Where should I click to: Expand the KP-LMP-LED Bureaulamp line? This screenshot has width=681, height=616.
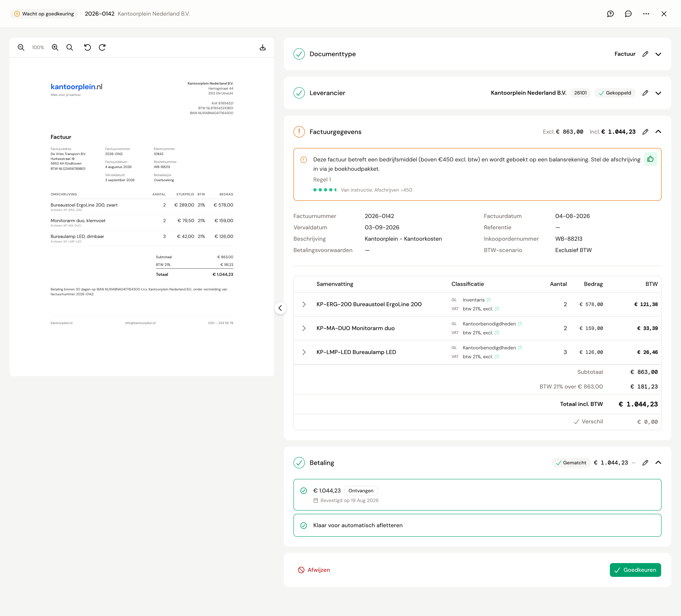[304, 352]
